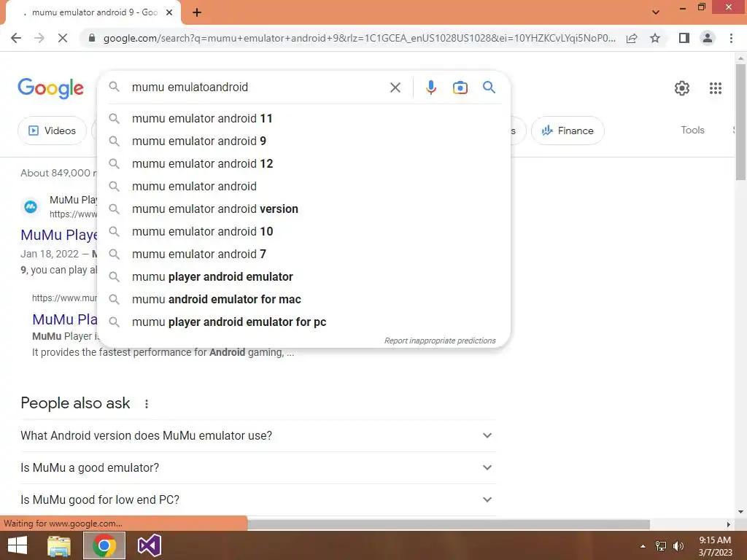Click the horizontal scrollbar right arrow
The height and width of the screenshot is (560, 747).
pyautogui.click(x=728, y=524)
